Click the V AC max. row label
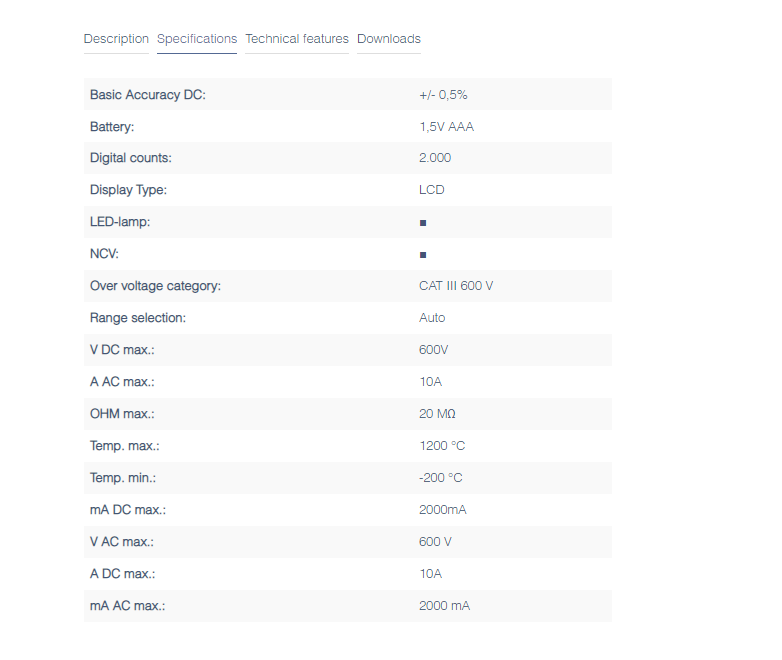782x660 pixels. click(122, 542)
